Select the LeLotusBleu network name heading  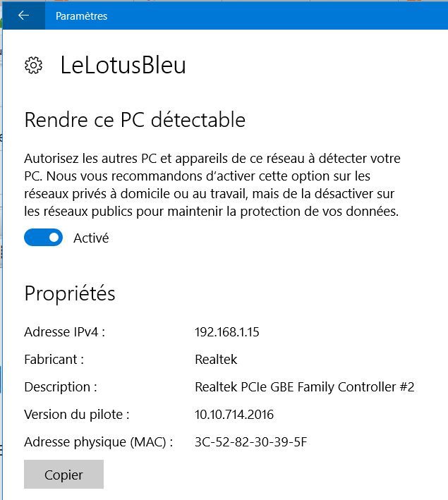pyautogui.click(x=123, y=66)
